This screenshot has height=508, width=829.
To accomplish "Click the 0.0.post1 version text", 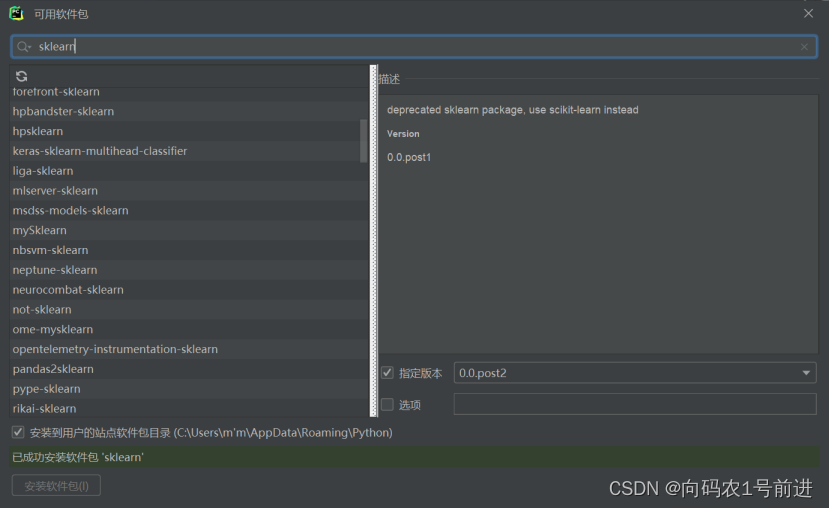I will coord(409,158).
